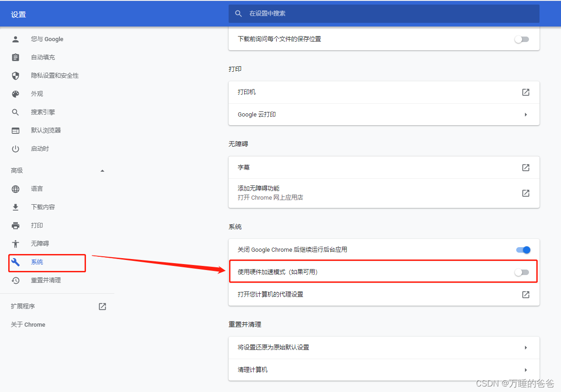Click the shield icon for 隐私设置和安全性
Image resolution: width=561 pixels, height=392 pixels.
[x=16, y=76]
